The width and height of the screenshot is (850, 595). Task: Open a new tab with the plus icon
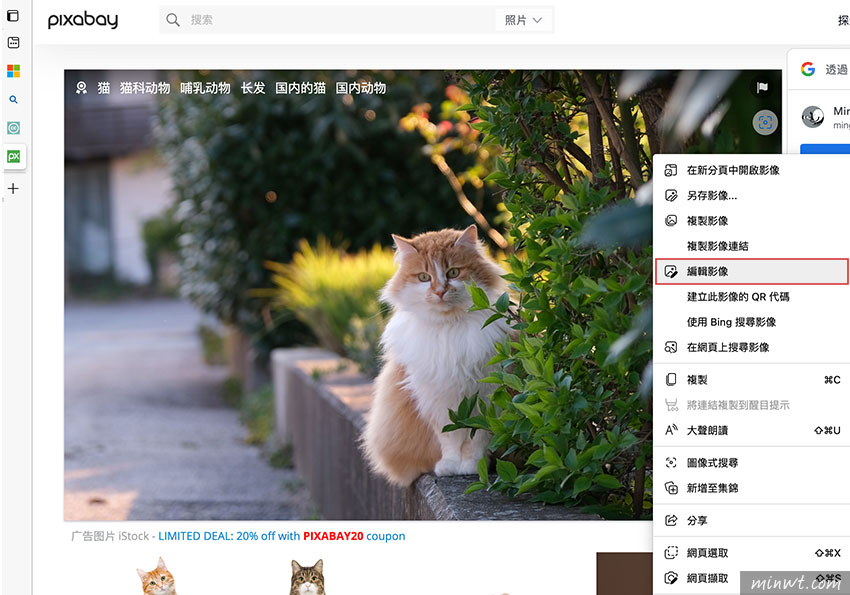point(13,189)
